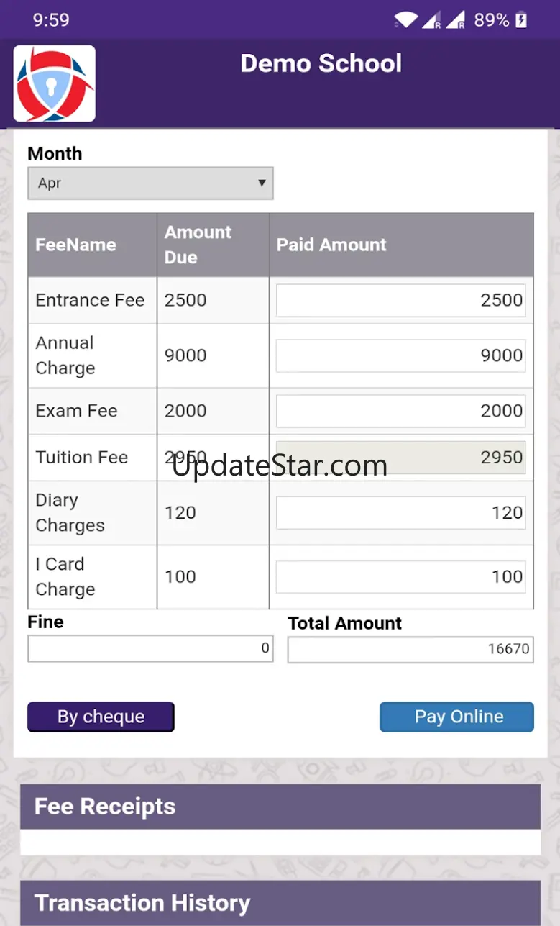Edit the Diary Charges paid amount field
The image size is (560, 926).
click(x=400, y=513)
